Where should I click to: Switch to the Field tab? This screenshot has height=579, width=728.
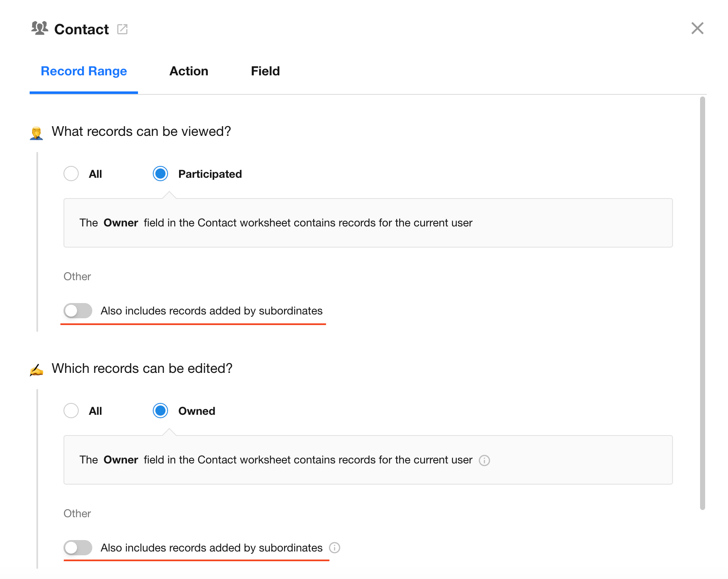click(265, 71)
